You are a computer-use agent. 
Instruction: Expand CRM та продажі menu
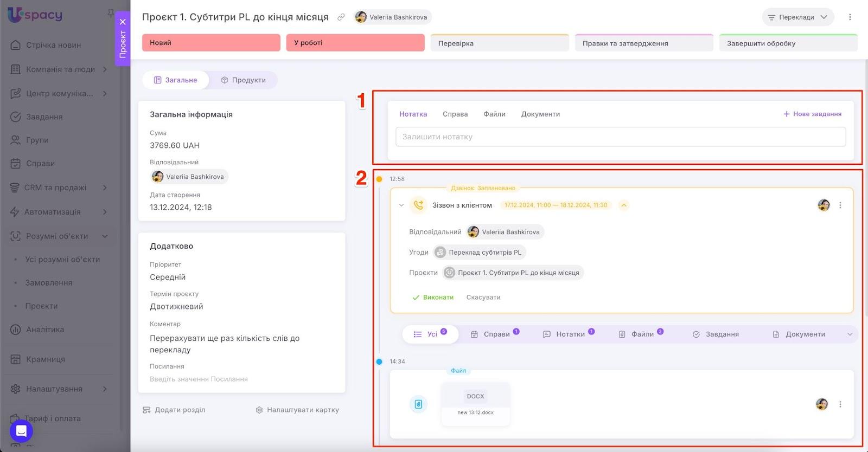59,188
